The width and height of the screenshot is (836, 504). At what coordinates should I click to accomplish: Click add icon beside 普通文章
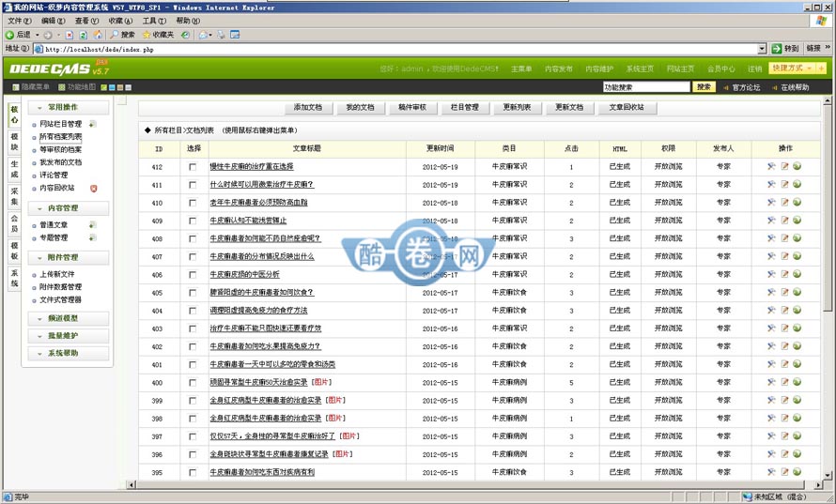click(x=92, y=225)
